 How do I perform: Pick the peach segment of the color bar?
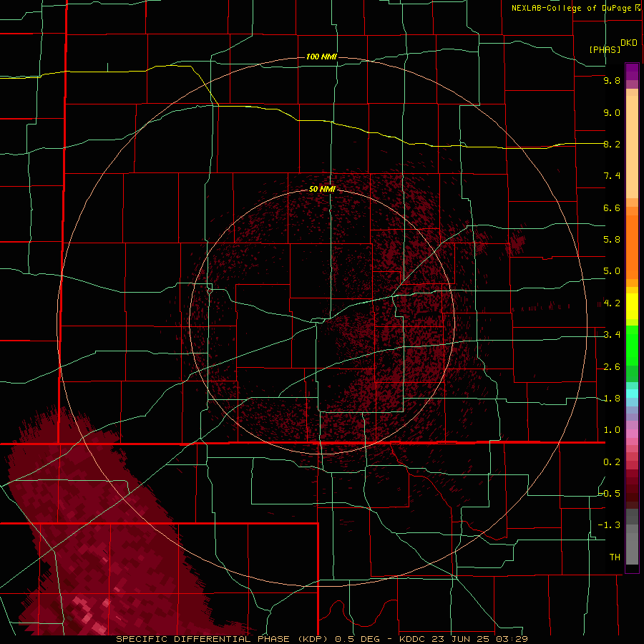(x=632, y=147)
